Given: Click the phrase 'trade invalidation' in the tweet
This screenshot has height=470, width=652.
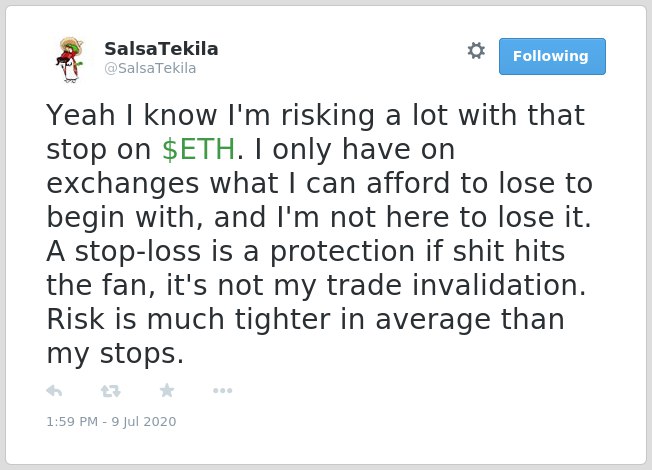Looking at the screenshot, I should click(456, 285).
